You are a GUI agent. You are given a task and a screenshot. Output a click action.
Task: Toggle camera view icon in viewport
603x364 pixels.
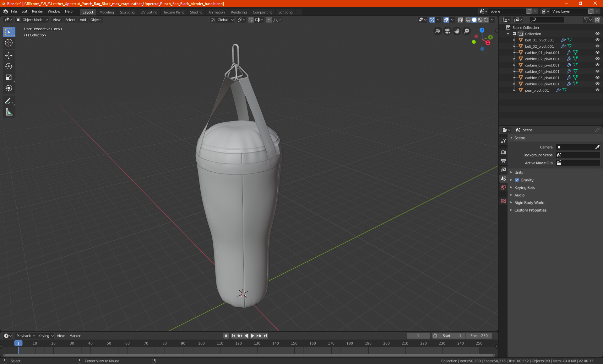447,31
